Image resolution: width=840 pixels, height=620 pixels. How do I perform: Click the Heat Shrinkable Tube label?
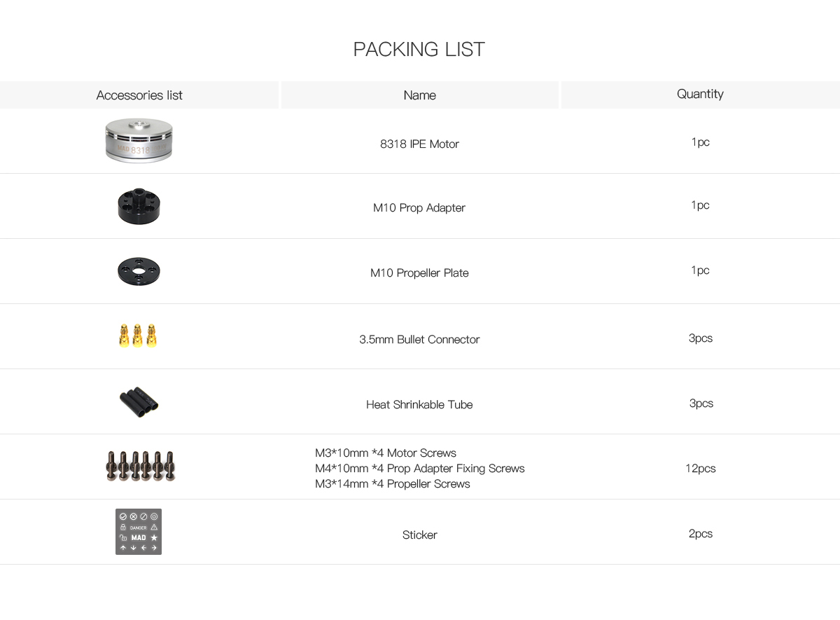419,404
